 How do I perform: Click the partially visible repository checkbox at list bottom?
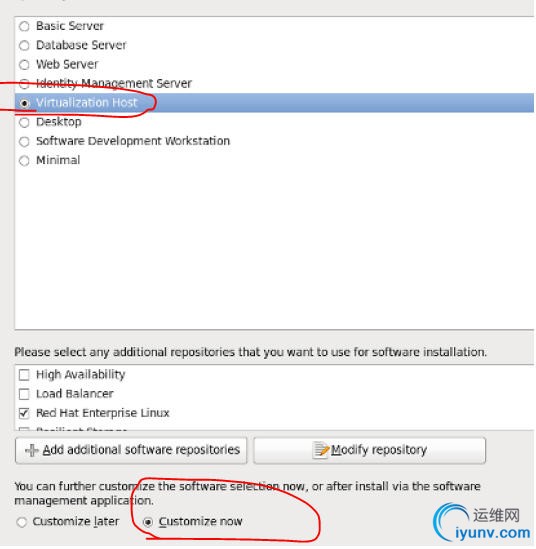pyautogui.click(x=24, y=429)
